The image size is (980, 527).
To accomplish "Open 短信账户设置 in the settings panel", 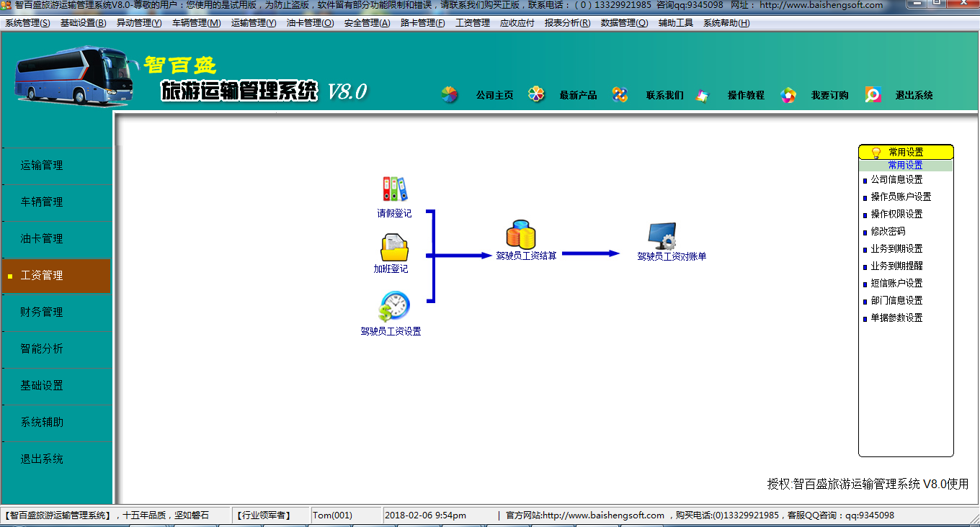I will (896, 284).
